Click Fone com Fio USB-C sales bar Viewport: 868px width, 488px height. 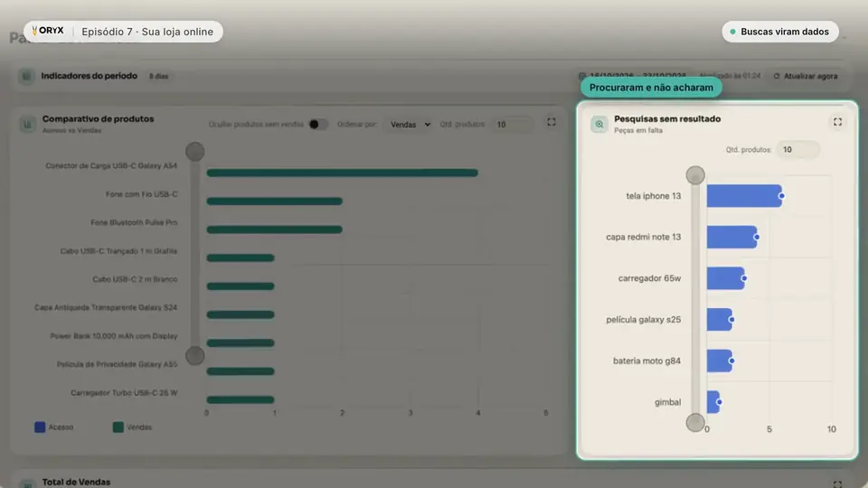click(275, 201)
